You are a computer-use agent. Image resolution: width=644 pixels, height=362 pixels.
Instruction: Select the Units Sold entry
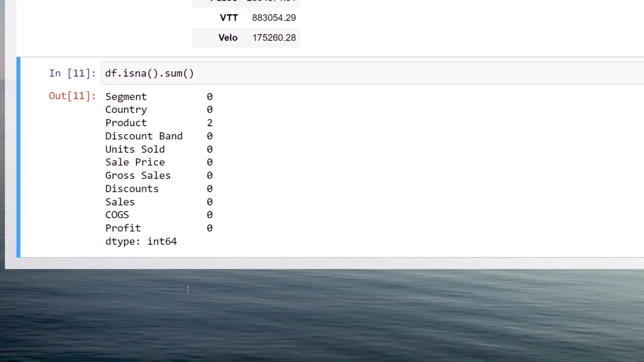pyautogui.click(x=135, y=149)
